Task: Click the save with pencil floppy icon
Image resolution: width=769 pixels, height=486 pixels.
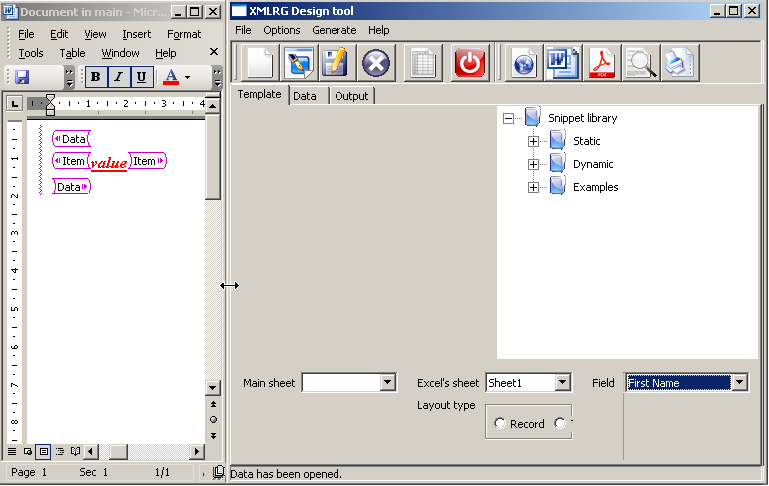Action: click(336, 63)
